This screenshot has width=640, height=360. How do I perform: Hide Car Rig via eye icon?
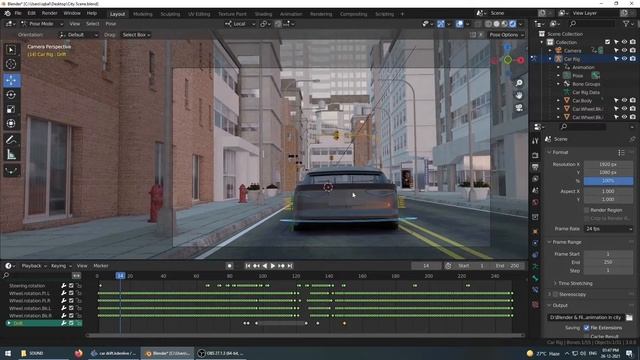pos(624,59)
